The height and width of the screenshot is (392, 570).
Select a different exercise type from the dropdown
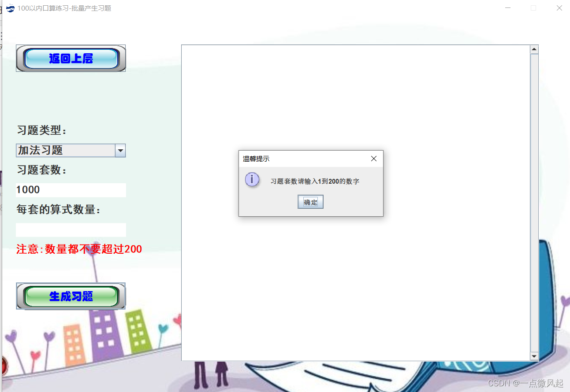[x=120, y=150]
